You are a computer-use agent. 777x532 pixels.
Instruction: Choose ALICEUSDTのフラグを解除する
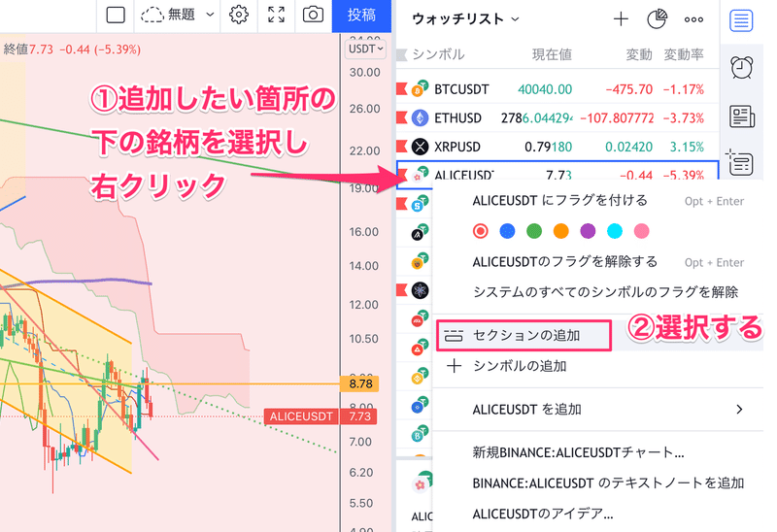(x=598, y=261)
